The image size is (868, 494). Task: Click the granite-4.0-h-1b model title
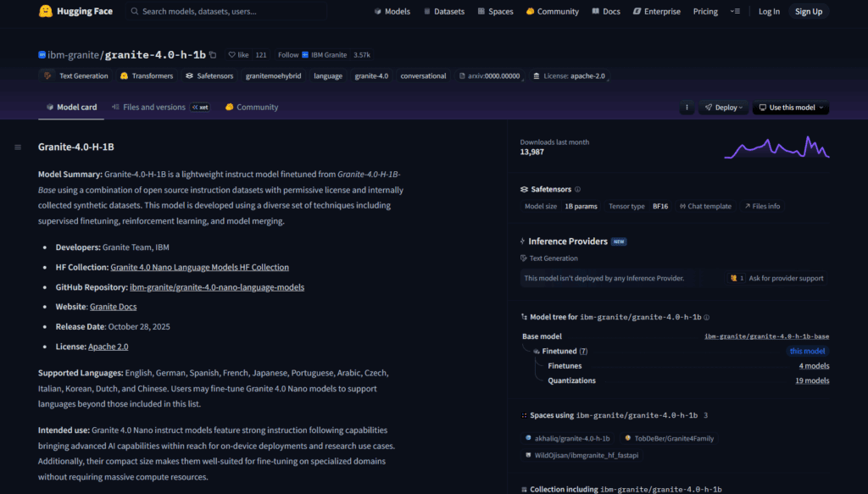tap(155, 55)
